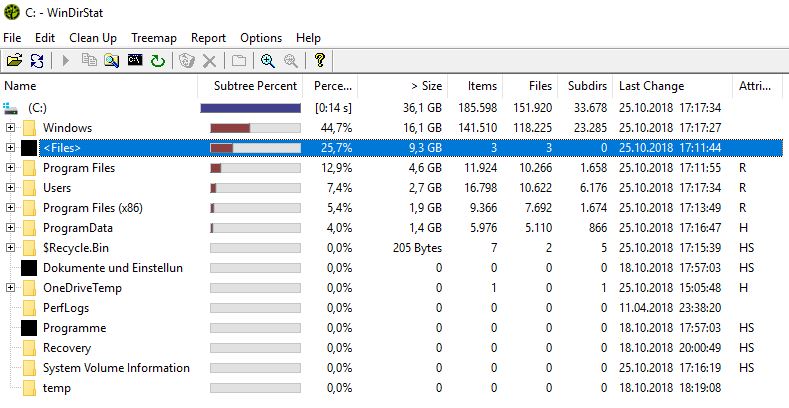The width and height of the screenshot is (789, 408).
Task: Click the PerfLogs folder icon
Action: (29, 308)
